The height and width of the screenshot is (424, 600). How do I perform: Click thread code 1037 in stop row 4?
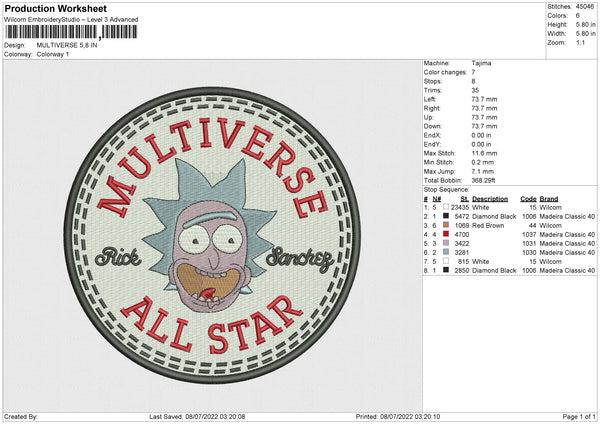pyautogui.click(x=529, y=235)
